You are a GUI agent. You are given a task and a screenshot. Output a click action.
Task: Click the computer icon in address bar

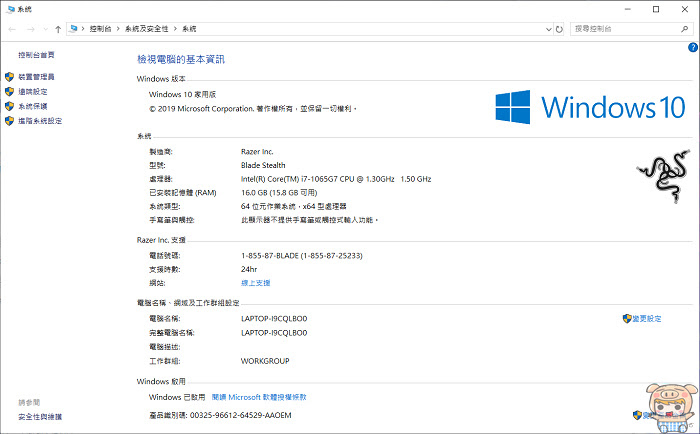click(x=74, y=29)
